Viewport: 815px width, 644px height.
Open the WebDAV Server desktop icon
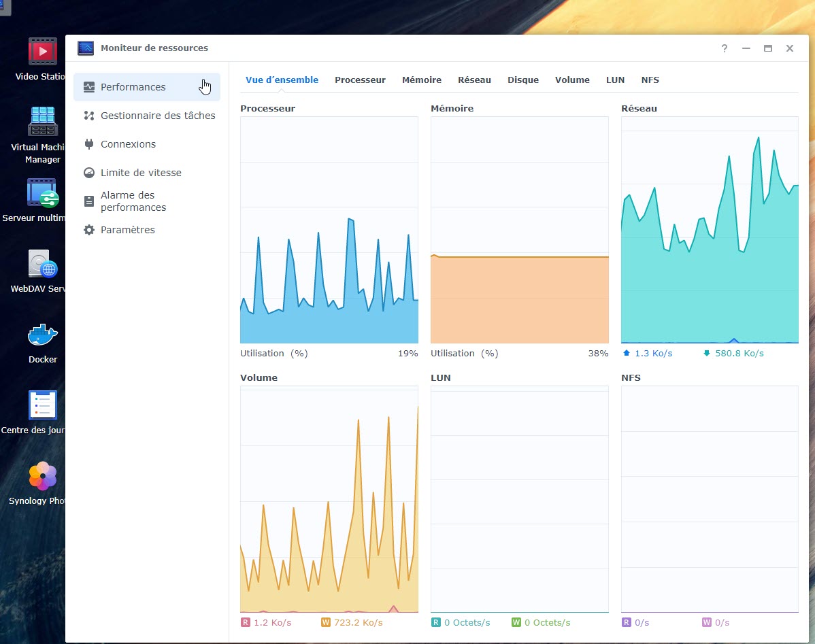click(42, 264)
